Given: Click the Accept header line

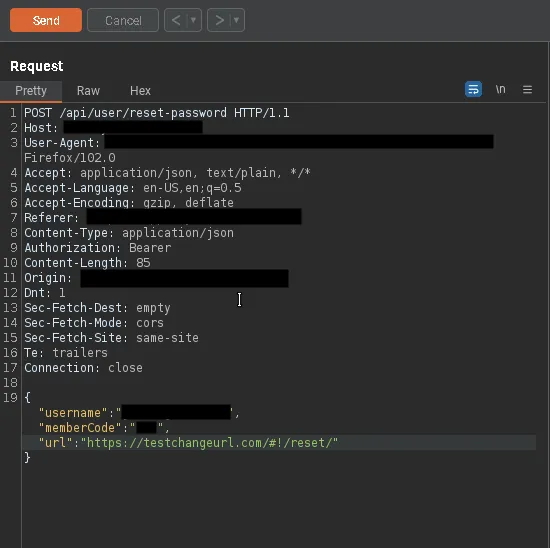Looking at the screenshot, I should 167,173.
